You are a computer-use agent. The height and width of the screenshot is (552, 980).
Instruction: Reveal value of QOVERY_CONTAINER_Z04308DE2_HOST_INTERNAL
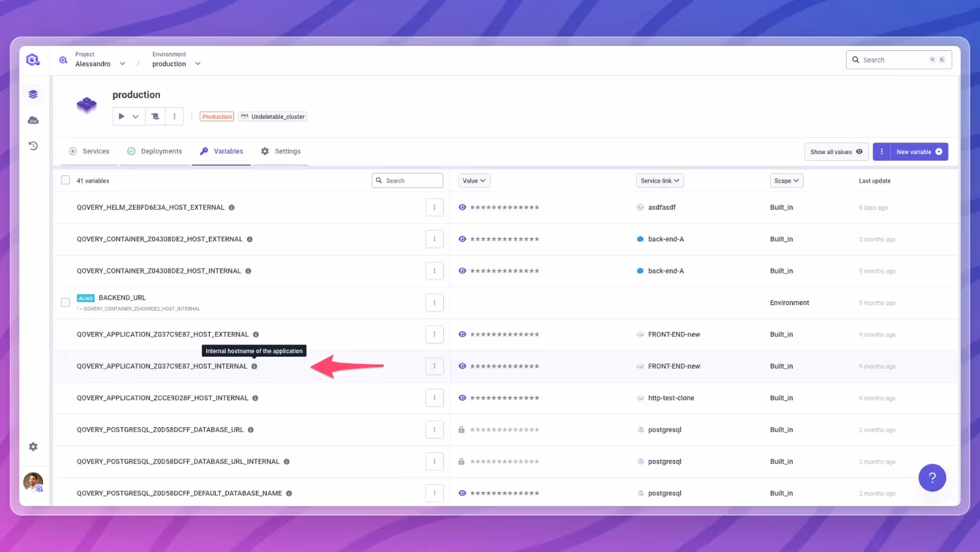(462, 271)
